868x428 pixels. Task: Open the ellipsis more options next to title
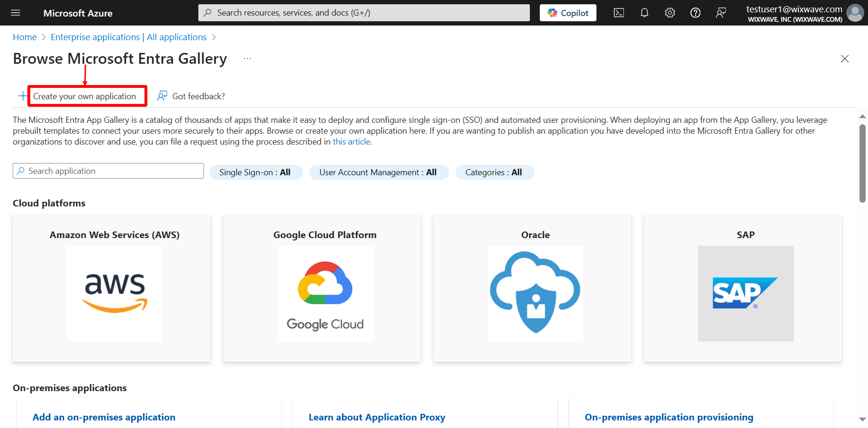[x=247, y=59]
